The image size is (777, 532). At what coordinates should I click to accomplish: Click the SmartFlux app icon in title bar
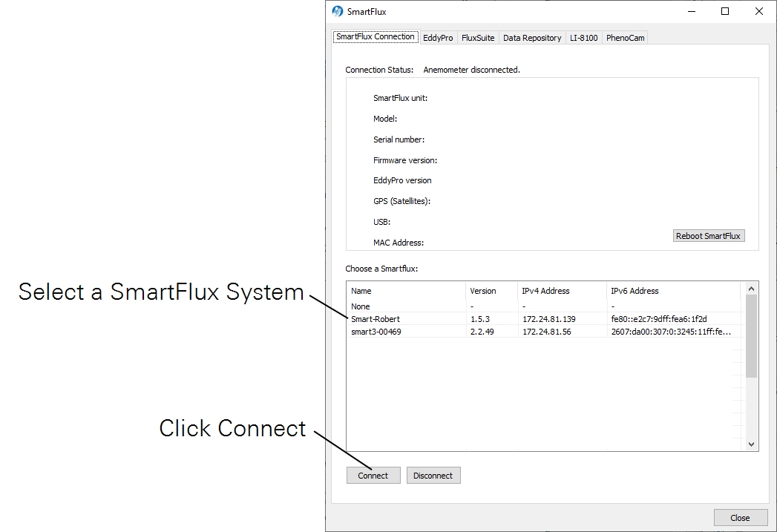coord(338,11)
